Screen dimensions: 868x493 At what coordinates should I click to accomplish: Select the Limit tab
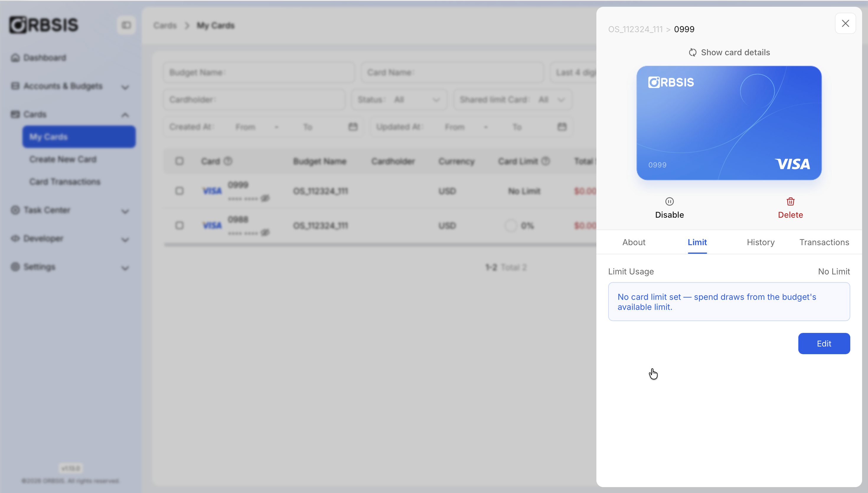pyautogui.click(x=697, y=243)
